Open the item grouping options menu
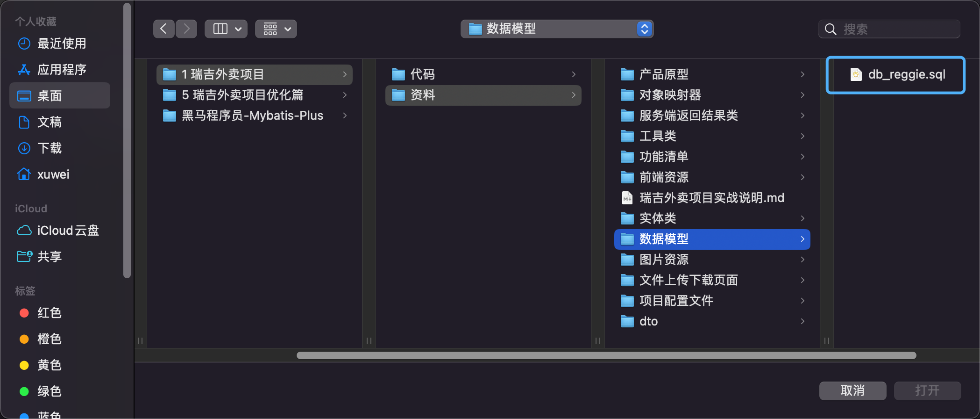 click(x=276, y=29)
